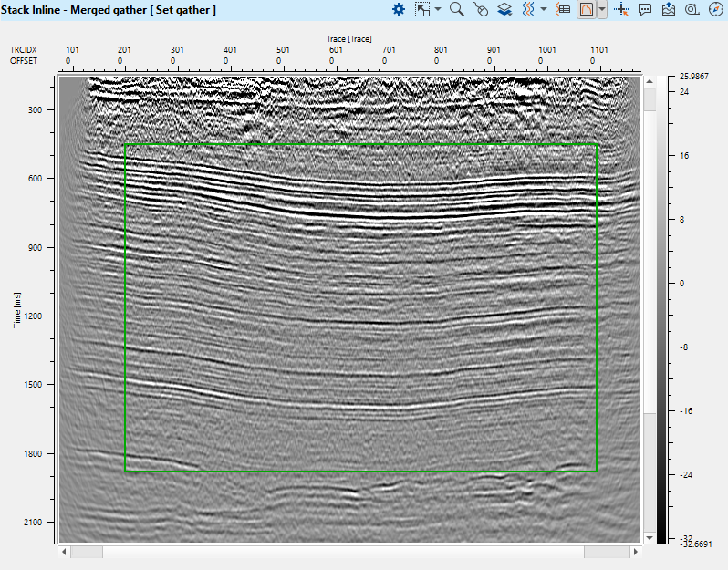Screen dimensions: 728x570
Task: Click the wiggle trace display icon
Action: [527, 9]
